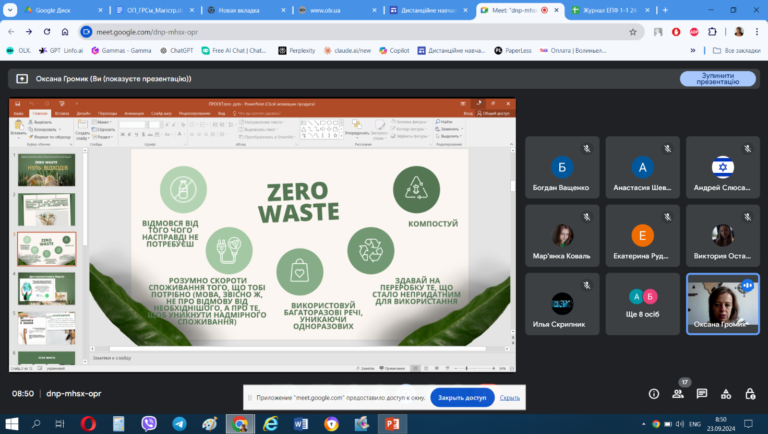
Task: Show the participants list panel
Action: pos(678,394)
